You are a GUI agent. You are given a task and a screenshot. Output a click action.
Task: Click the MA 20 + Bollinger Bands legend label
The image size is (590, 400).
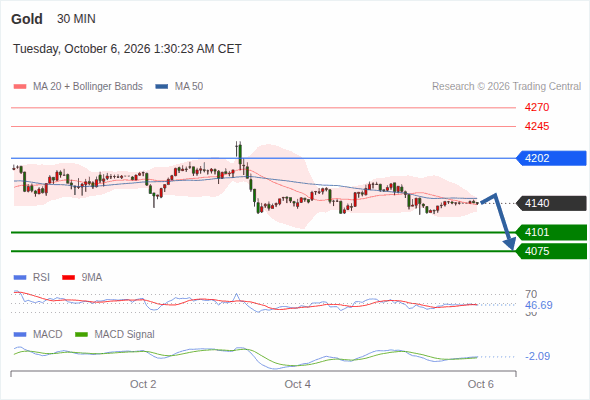tap(88, 87)
